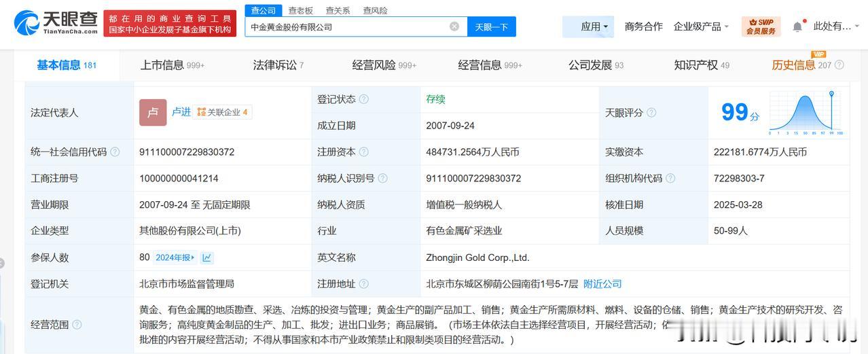Click the business term 2007-09-24 至 无固定期限
This screenshot has width=868, height=354.
(x=195, y=205)
